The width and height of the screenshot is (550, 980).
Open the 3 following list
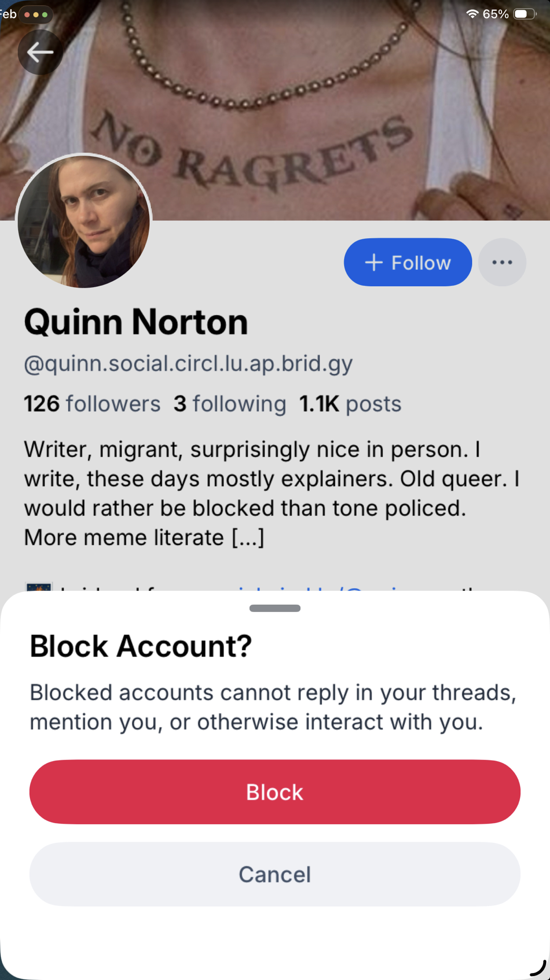tap(229, 404)
